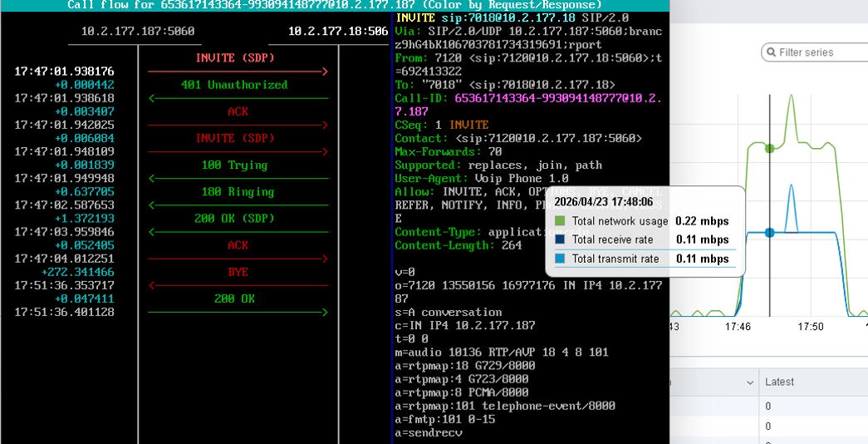Click the a=rtpmap:8 PCMA/8000 line
Viewport: 868px width, 444px height.
coord(462,392)
